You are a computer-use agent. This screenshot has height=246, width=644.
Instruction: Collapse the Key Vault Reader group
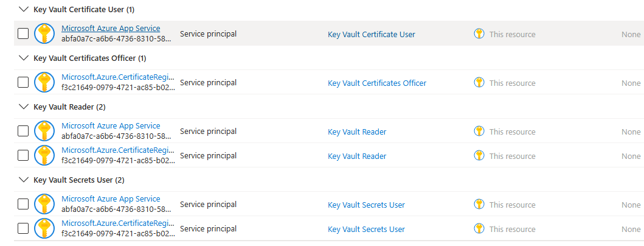pos(24,107)
